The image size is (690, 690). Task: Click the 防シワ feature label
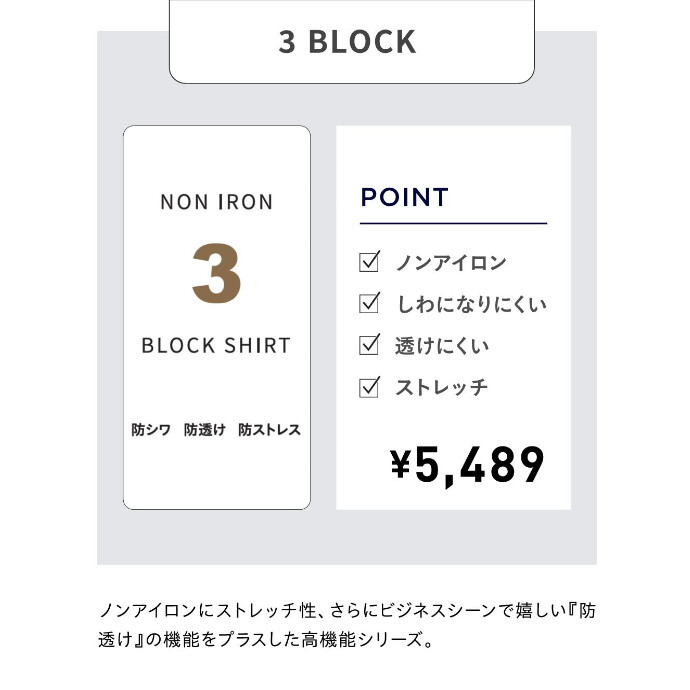click(x=151, y=430)
